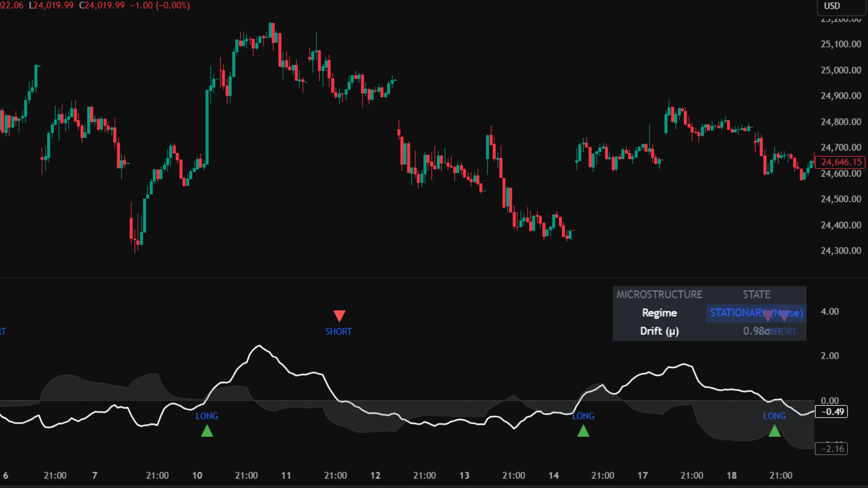Click the close value C24,019.99 in the legend
Viewport: 868px width, 488px height.
tap(103, 6)
